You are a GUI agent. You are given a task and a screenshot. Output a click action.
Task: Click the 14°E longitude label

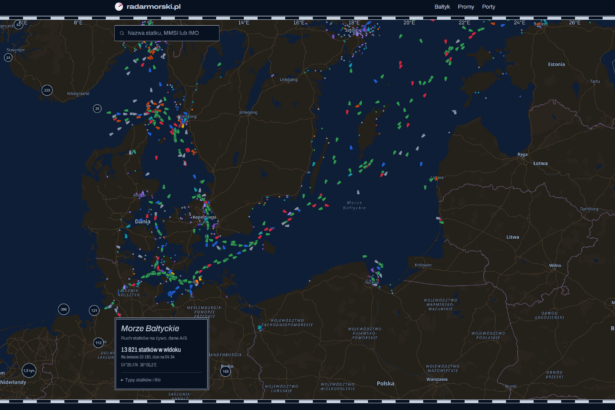(x=244, y=23)
